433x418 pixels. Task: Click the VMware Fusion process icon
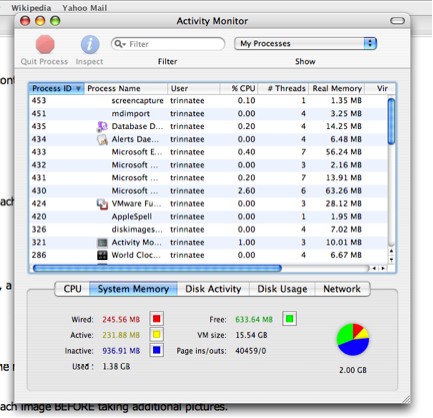(x=102, y=204)
